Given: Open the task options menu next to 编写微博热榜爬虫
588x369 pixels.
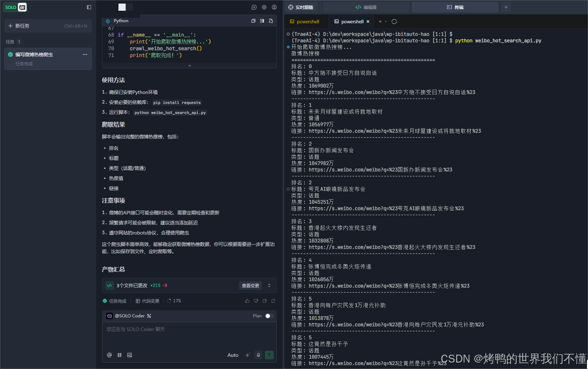Looking at the screenshot, I should [85, 55].
